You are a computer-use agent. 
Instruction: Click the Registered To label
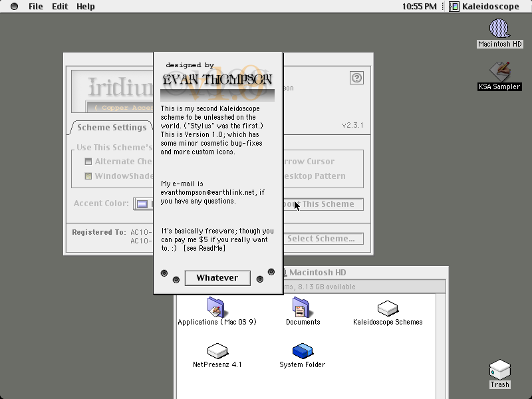[98, 232]
